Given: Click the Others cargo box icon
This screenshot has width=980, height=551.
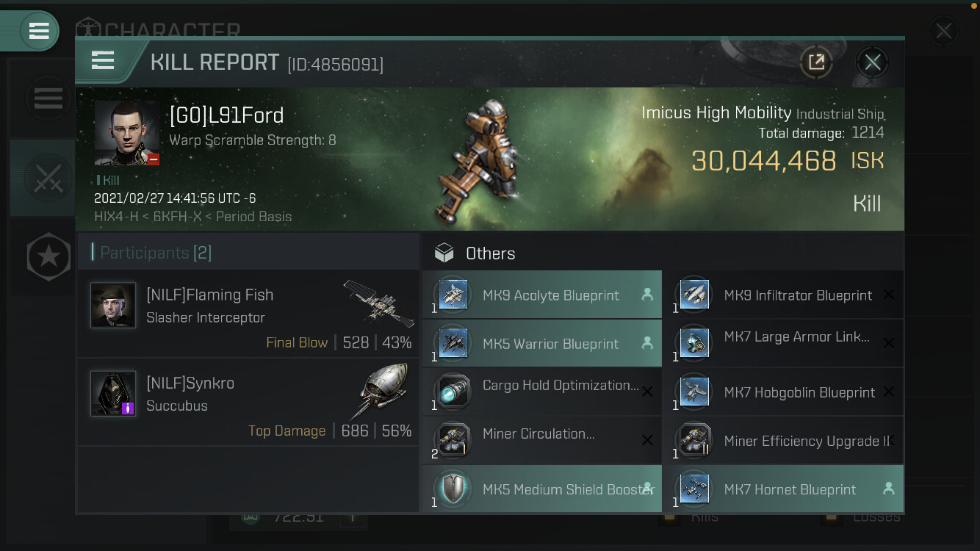Looking at the screenshot, I should [444, 253].
